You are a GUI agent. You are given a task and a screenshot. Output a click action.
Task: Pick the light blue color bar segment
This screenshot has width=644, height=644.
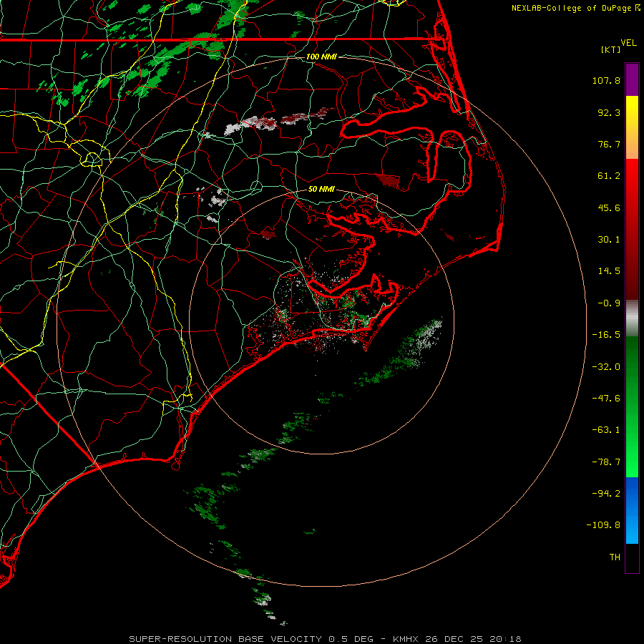coord(632,528)
